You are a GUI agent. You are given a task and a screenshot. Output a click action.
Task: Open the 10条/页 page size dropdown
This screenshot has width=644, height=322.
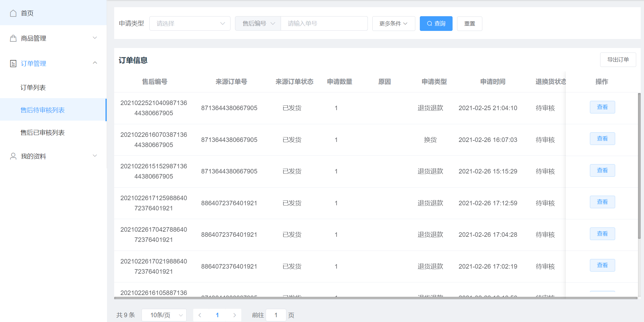[164, 315]
